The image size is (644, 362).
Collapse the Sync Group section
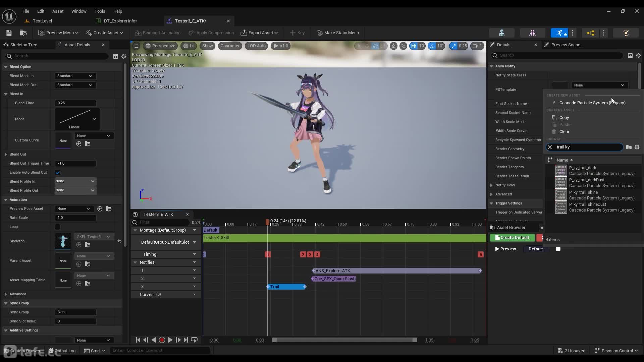point(6,303)
